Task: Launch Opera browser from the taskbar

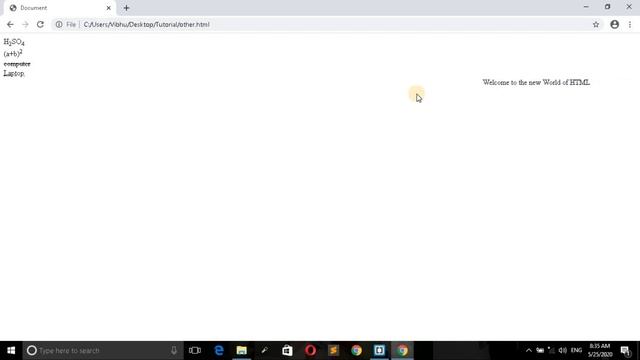Action: click(310, 350)
